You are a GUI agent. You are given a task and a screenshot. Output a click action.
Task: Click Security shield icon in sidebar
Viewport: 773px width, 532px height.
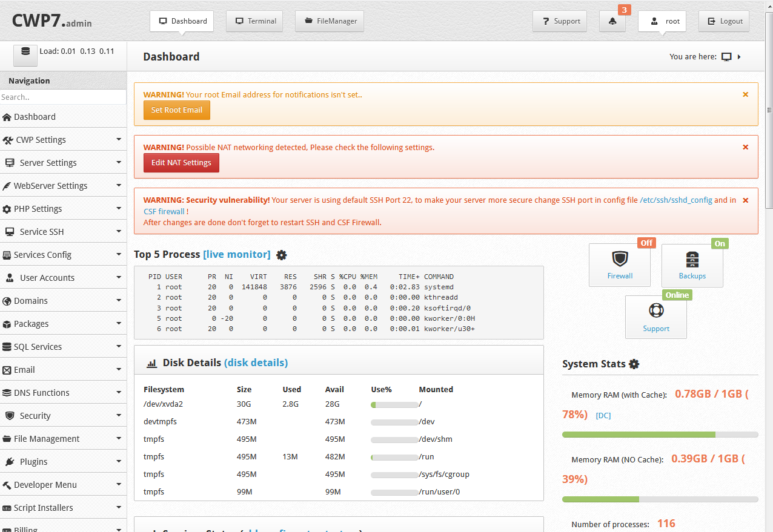coord(10,416)
